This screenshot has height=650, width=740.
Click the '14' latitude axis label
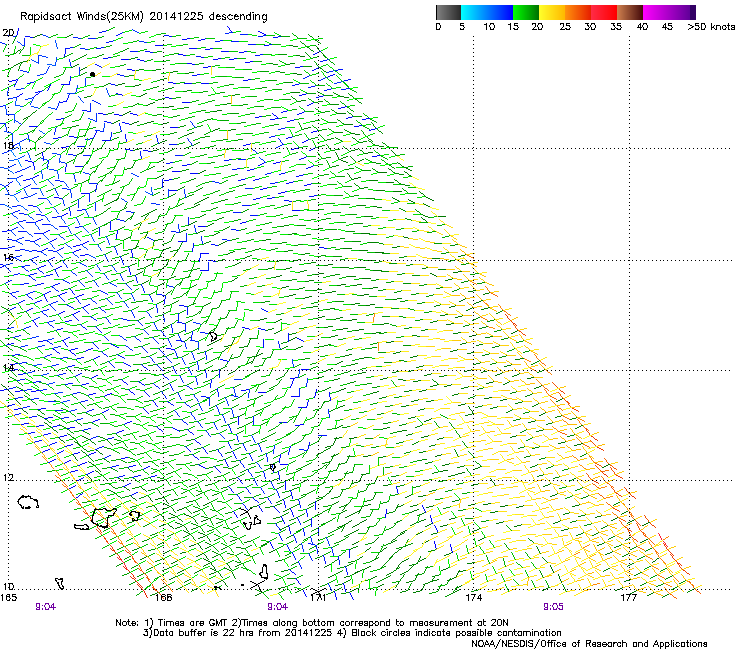pos(8,368)
